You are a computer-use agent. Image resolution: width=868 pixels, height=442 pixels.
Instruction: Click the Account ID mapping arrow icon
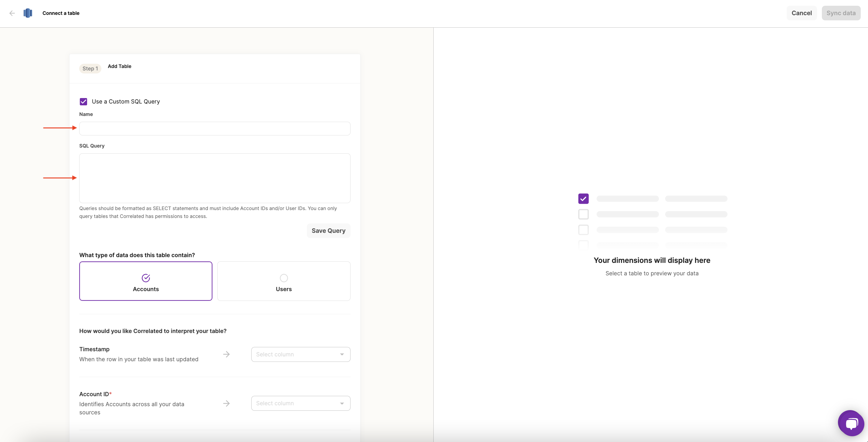(226, 403)
